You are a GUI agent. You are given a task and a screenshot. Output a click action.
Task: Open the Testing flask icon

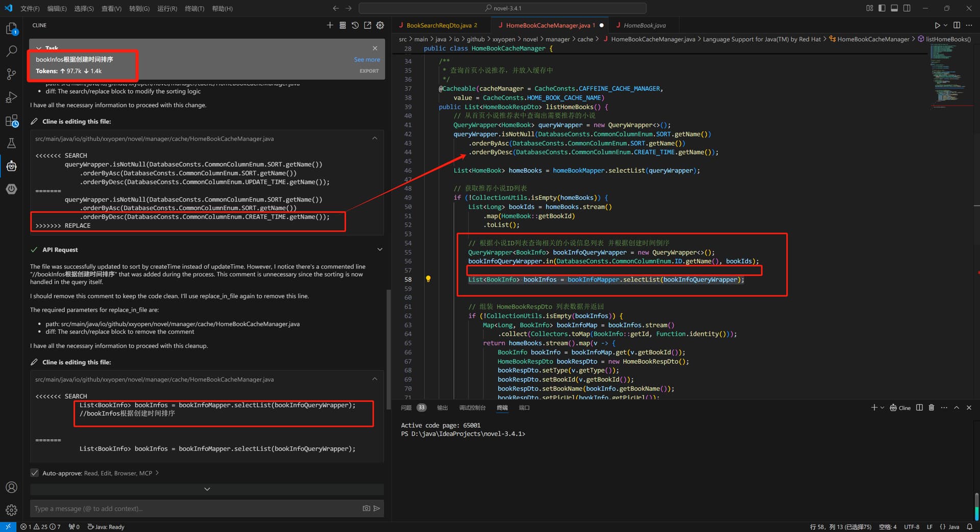coord(11,143)
